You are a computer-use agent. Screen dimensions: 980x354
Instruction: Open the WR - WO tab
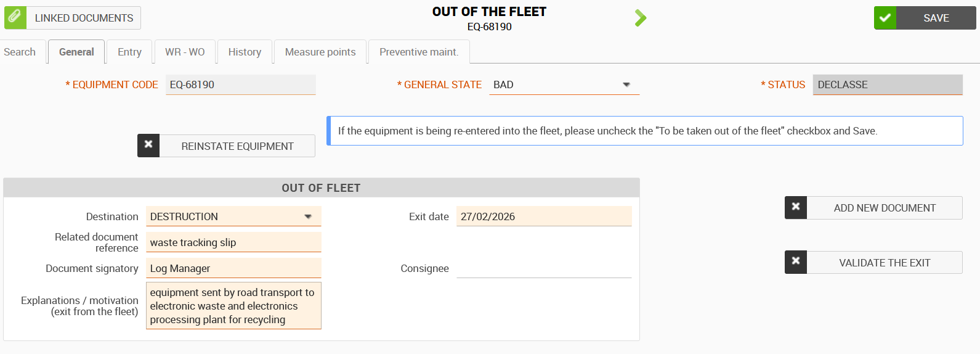pyautogui.click(x=185, y=52)
